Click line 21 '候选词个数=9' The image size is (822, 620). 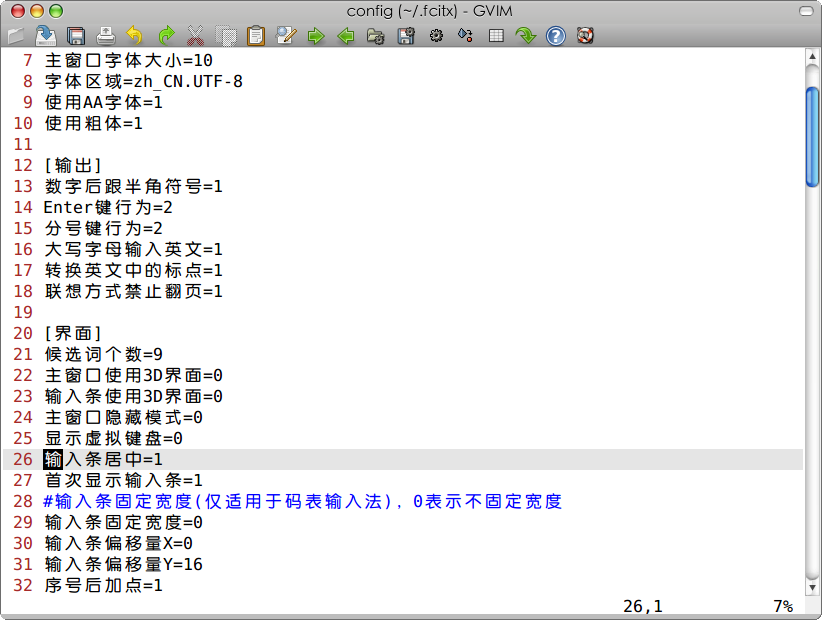tap(103, 354)
